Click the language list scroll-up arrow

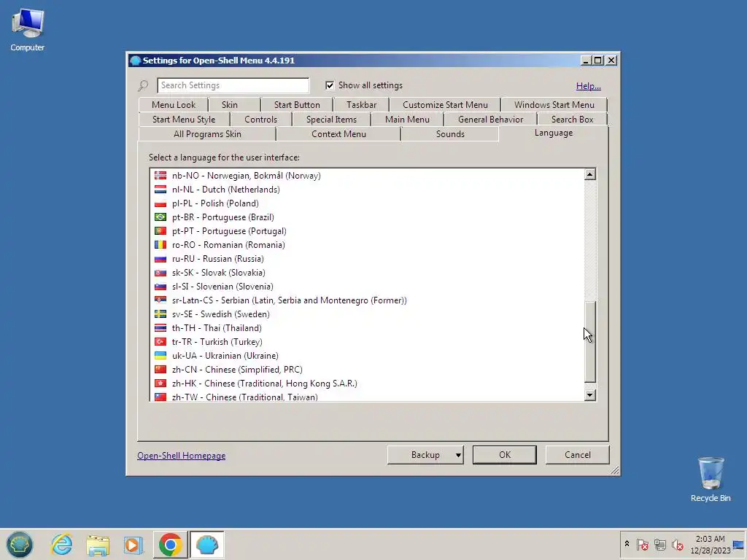pos(589,174)
